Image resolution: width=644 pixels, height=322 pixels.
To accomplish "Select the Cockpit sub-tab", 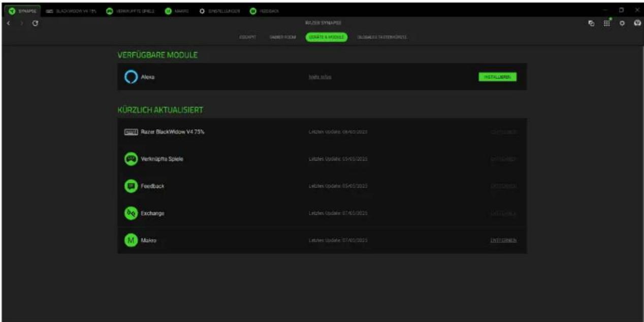I will tap(247, 38).
